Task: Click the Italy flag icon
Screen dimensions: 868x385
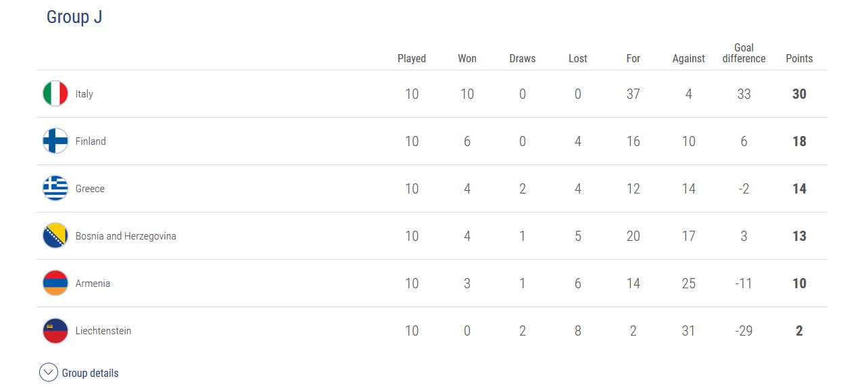Action: [55, 94]
